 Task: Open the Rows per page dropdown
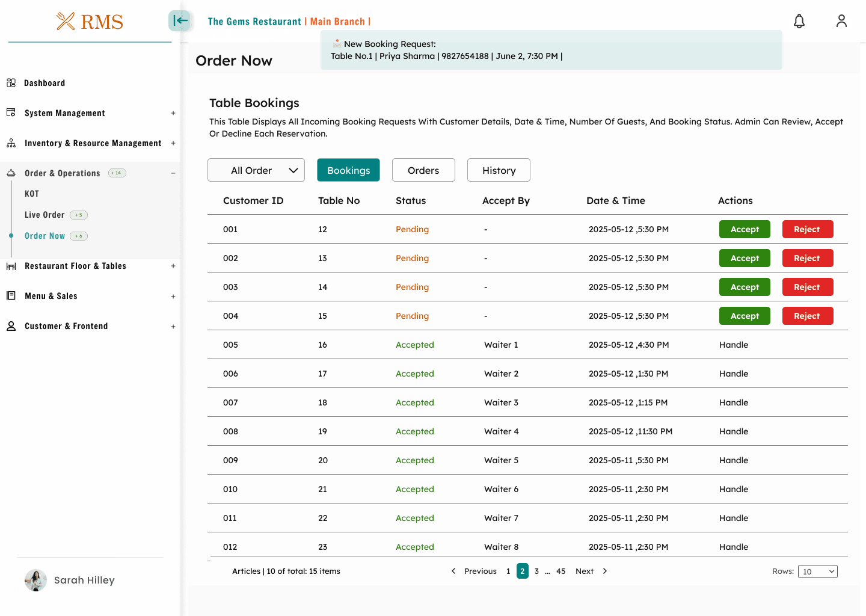(818, 571)
